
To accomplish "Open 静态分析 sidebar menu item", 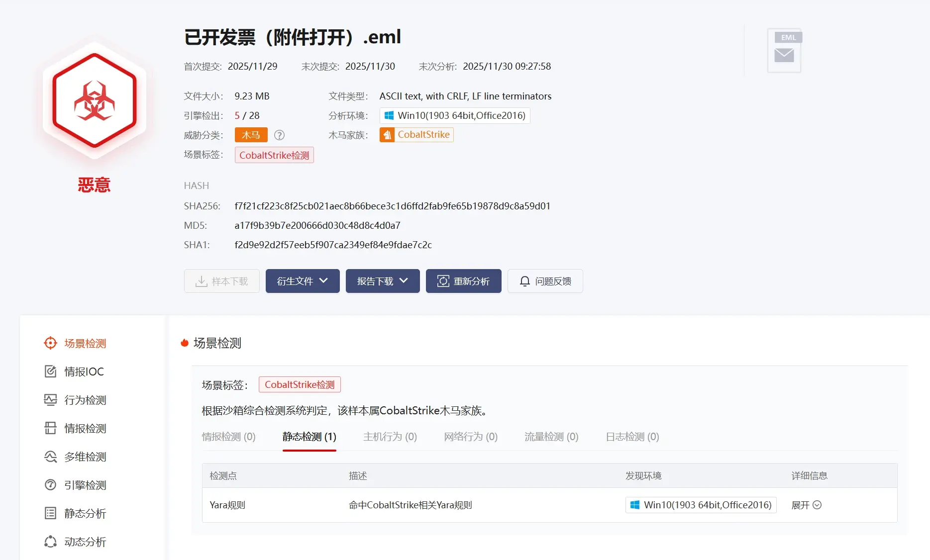I will 85,513.
